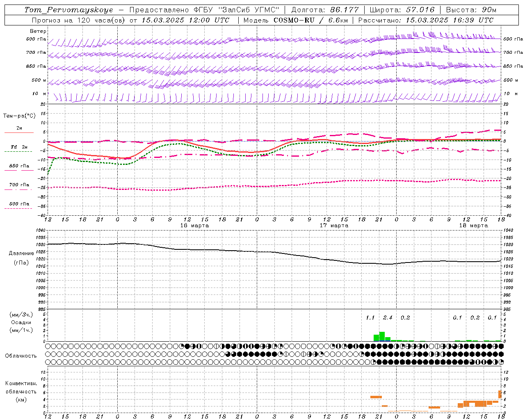Click the tallest green precipitation bar

pyautogui.click(x=382, y=336)
